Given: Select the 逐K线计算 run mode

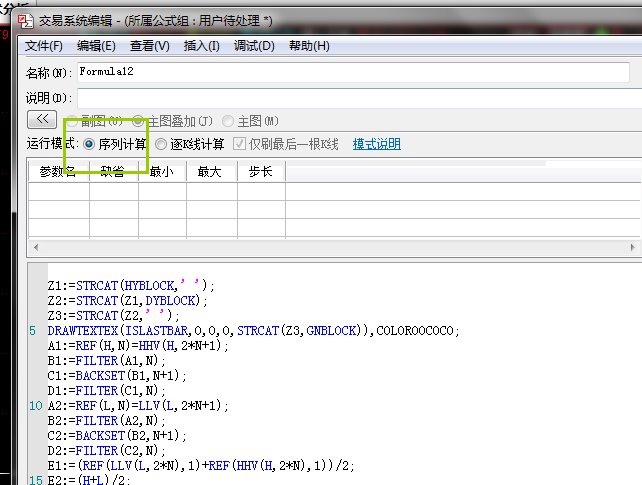Looking at the screenshot, I should 161,144.
